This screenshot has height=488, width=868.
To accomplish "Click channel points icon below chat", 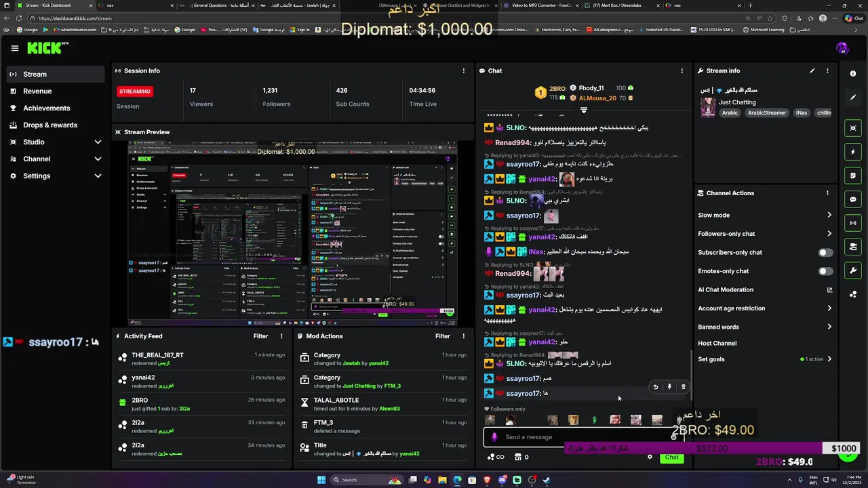I will pos(496,457).
